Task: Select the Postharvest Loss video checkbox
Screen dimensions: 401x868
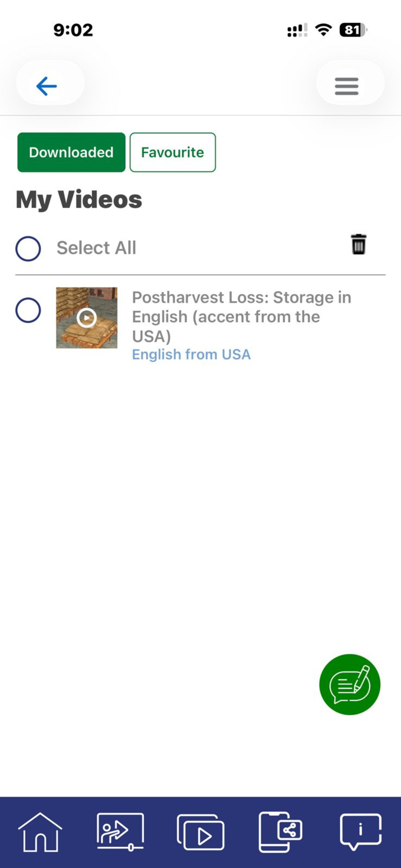Action: 28,310
